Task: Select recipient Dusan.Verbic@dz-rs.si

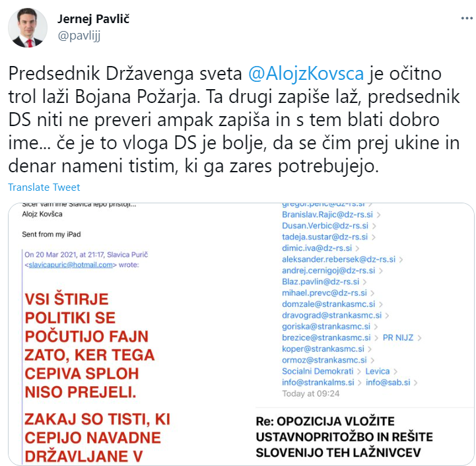Action: (325, 226)
